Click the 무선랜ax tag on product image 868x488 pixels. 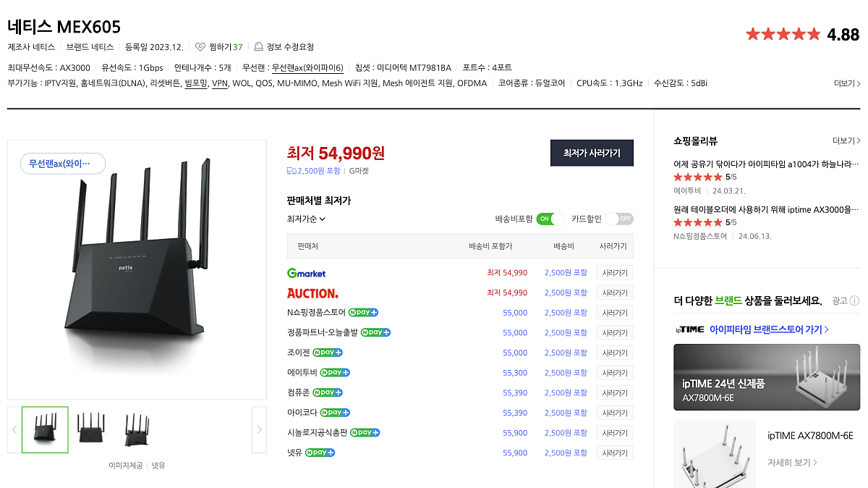click(x=63, y=164)
